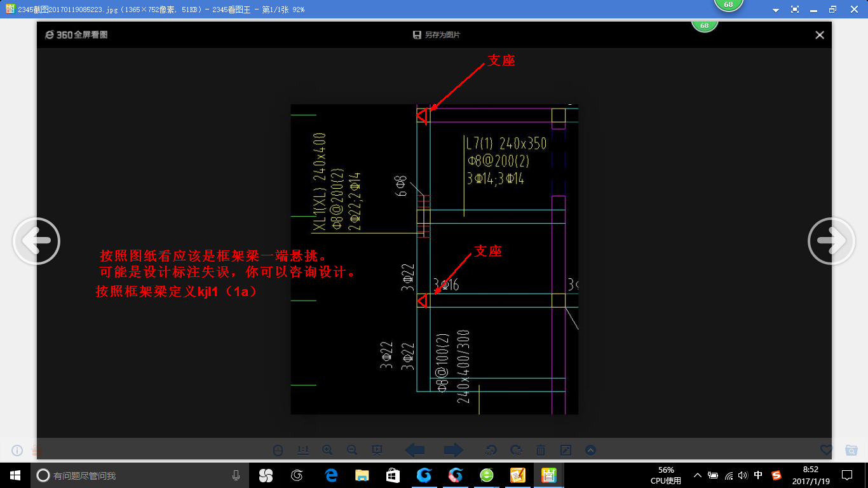Open the Wi-Fi network tray icon
The image size is (868, 488).
point(729,475)
